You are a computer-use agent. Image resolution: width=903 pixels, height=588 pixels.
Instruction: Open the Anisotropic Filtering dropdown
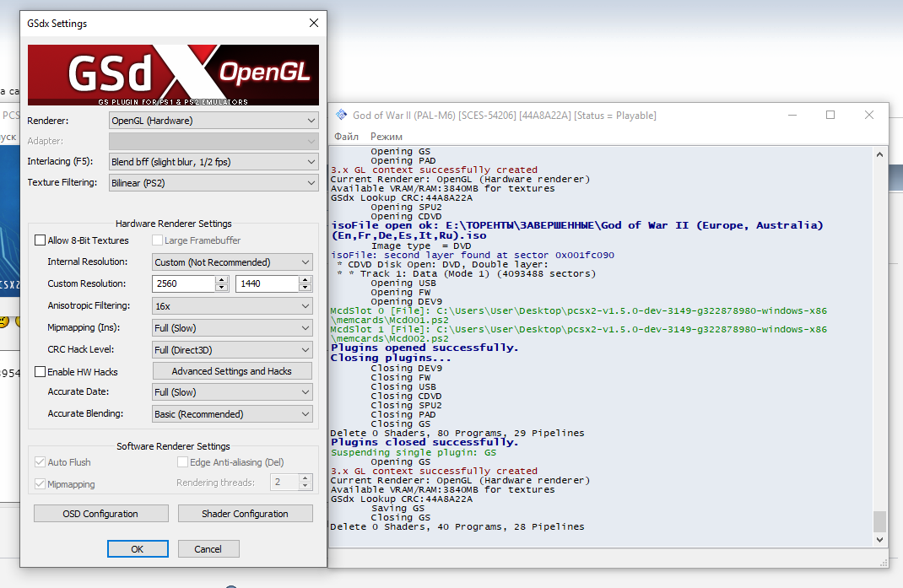pos(232,306)
